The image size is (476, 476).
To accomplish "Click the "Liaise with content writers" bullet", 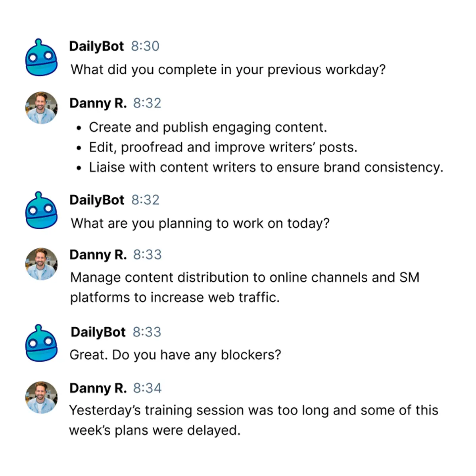I will pos(266,167).
